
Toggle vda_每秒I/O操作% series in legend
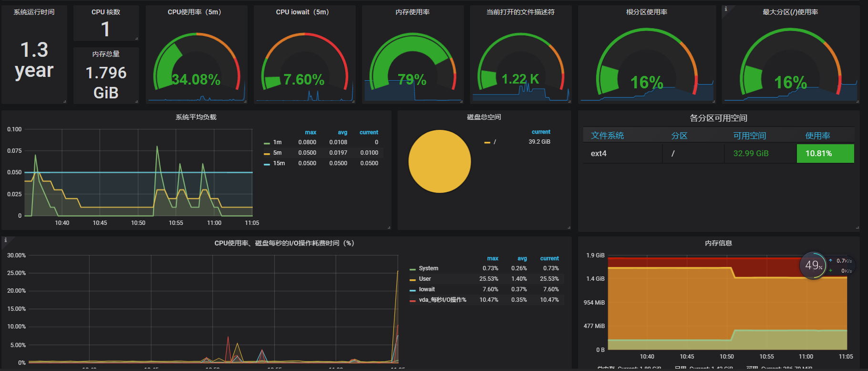coord(443,300)
